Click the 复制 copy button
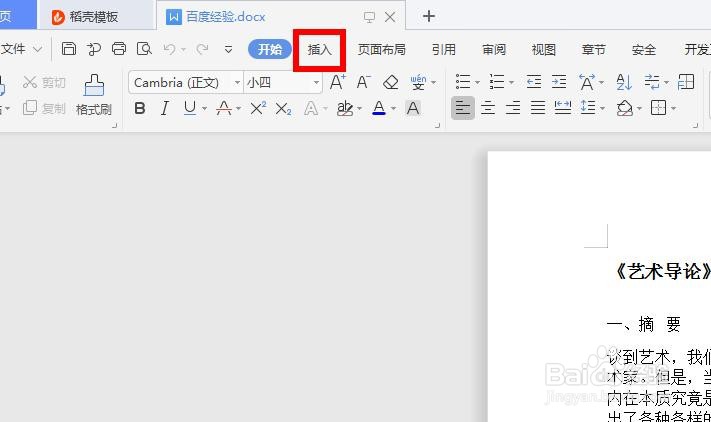This screenshot has width=711, height=422. 44,108
